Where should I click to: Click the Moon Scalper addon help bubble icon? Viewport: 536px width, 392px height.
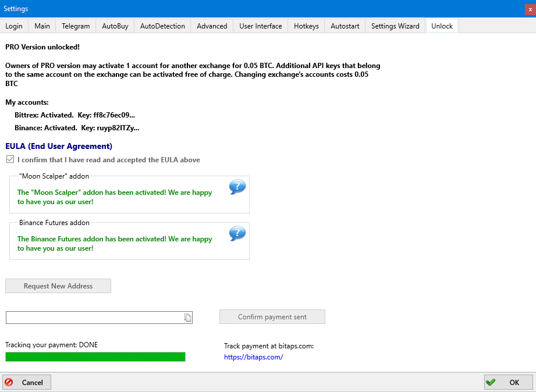point(237,187)
